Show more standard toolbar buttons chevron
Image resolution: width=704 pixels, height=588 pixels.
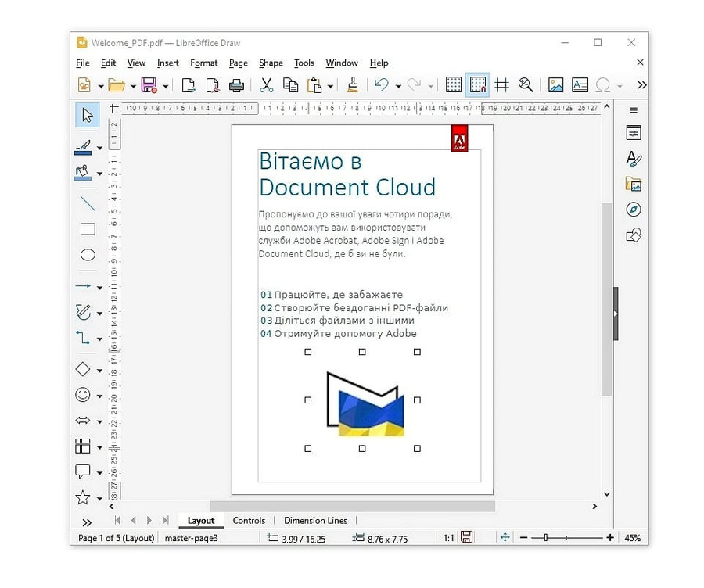tap(642, 84)
